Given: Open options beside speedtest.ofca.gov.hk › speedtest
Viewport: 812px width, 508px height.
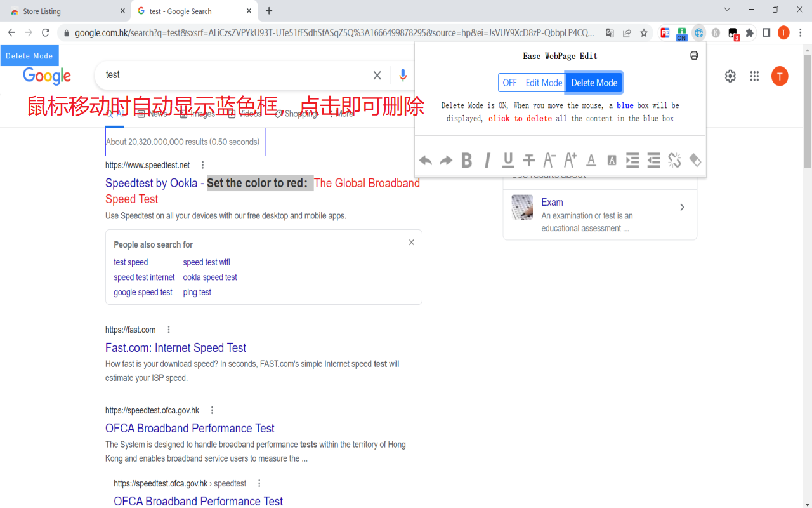Looking at the screenshot, I should click(259, 483).
